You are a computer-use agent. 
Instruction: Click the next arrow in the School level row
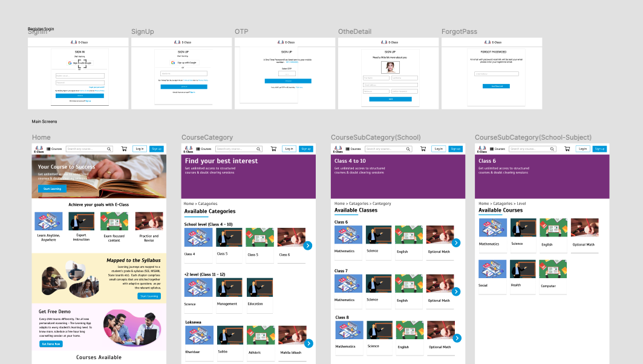(x=307, y=245)
